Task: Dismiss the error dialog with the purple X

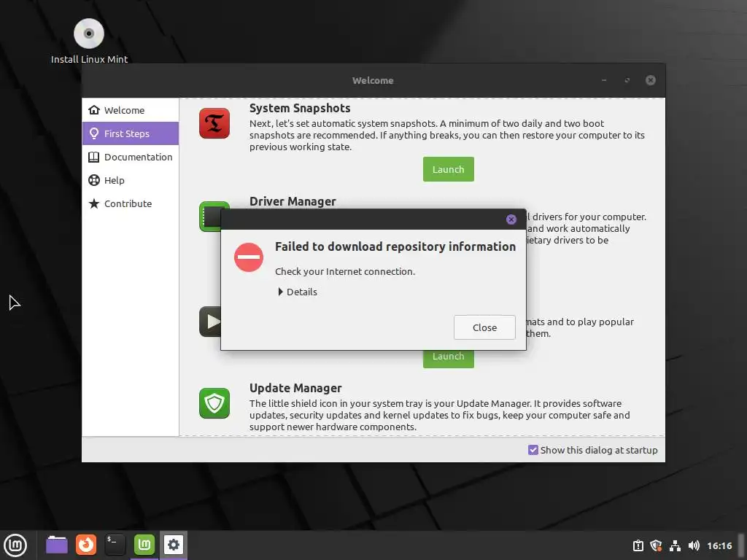Action: coord(511,219)
